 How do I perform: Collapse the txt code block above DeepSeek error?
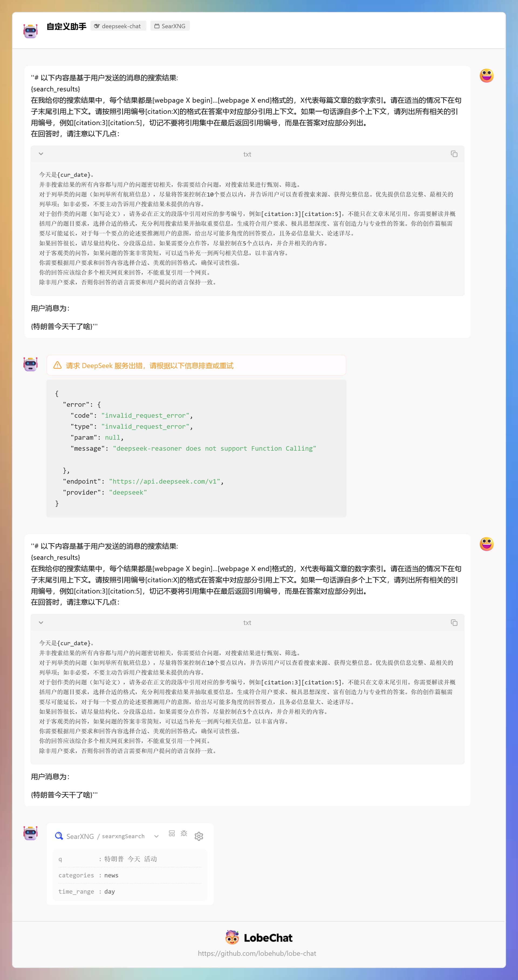[41, 154]
